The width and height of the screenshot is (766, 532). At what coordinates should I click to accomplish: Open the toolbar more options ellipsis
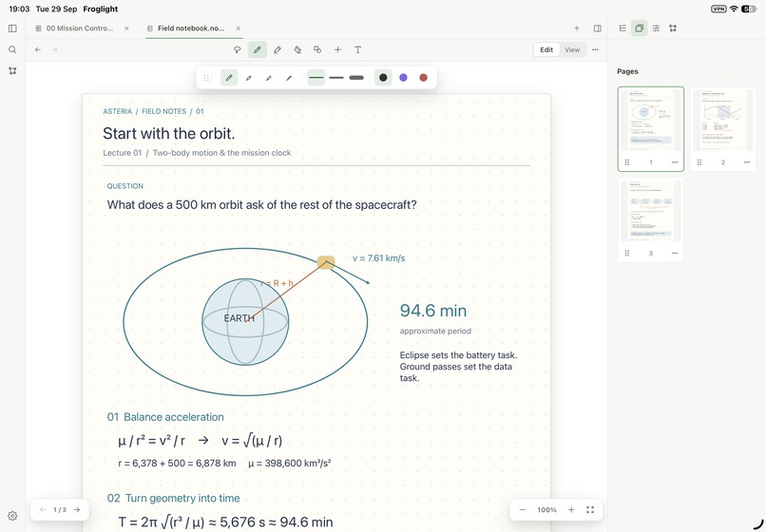tap(595, 49)
